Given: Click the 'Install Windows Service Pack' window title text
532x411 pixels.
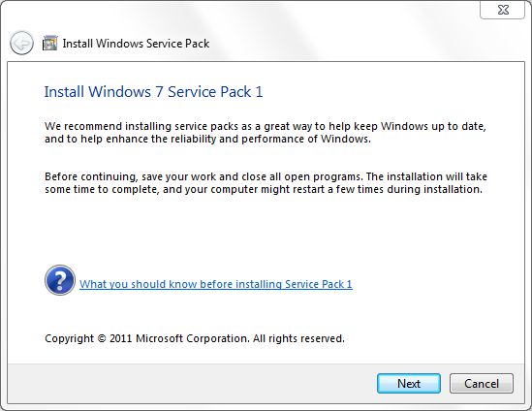Looking at the screenshot, I should click(136, 44).
